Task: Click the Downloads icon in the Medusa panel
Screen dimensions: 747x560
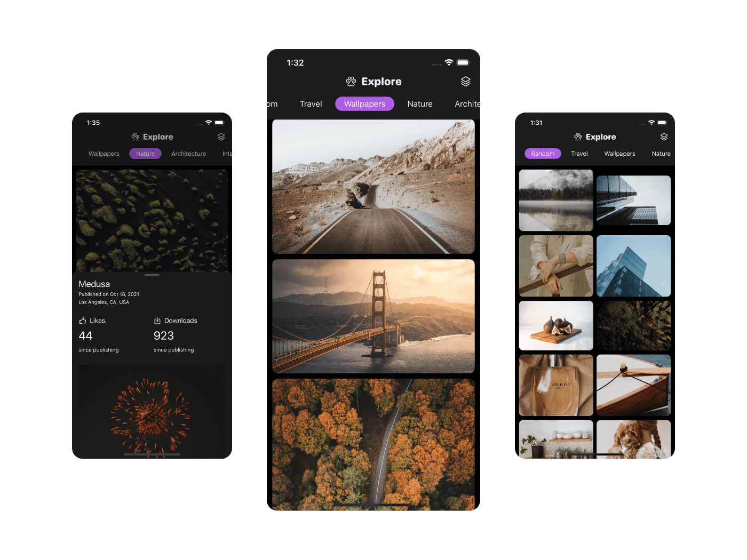Action: (157, 321)
